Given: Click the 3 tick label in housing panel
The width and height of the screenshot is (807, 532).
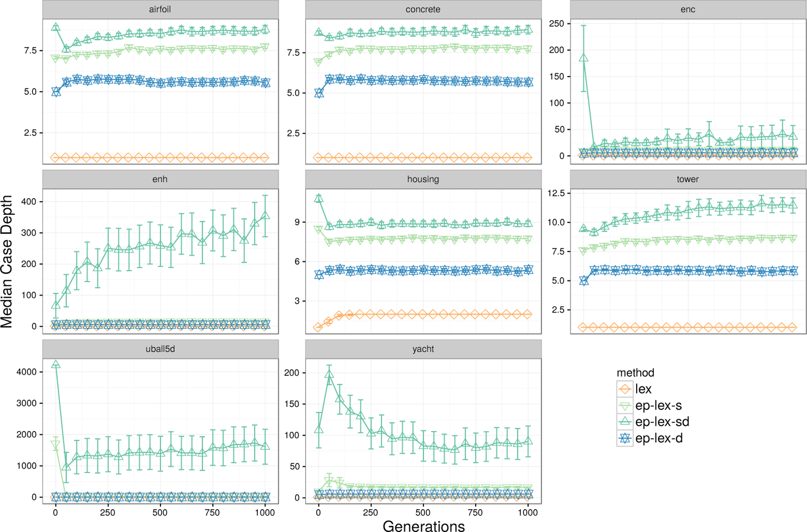Looking at the screenshot, I should (x=297, y=301).
